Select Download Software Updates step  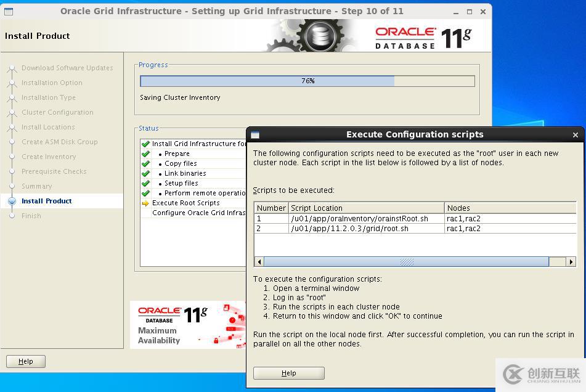[67, 68]
